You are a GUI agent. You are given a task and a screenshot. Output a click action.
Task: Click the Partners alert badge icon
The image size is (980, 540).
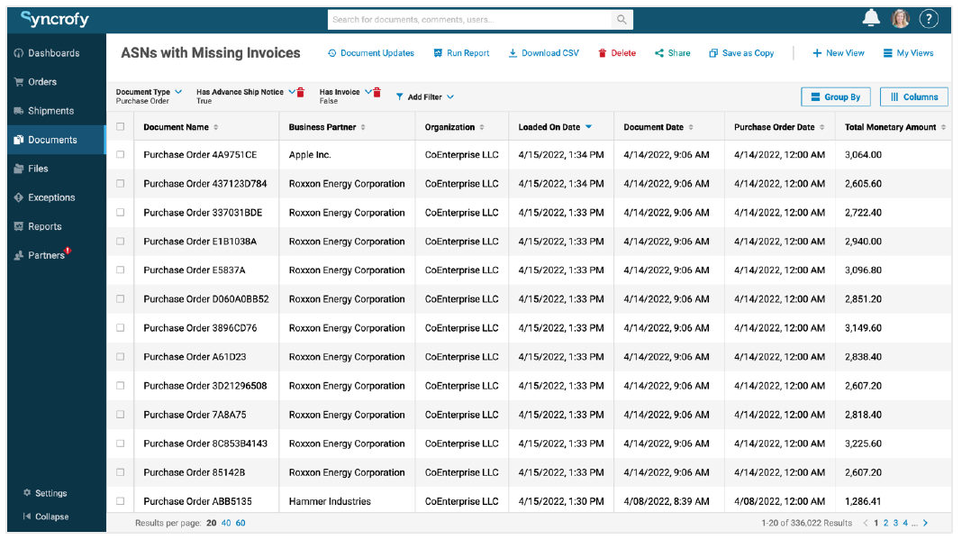tap(68, 251)
